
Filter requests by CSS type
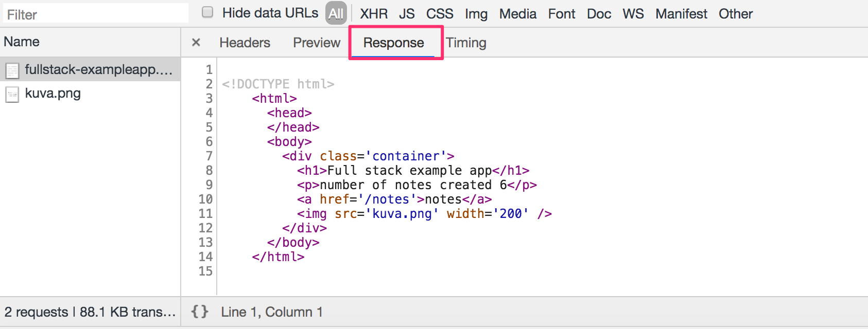(x=440, y=14)
